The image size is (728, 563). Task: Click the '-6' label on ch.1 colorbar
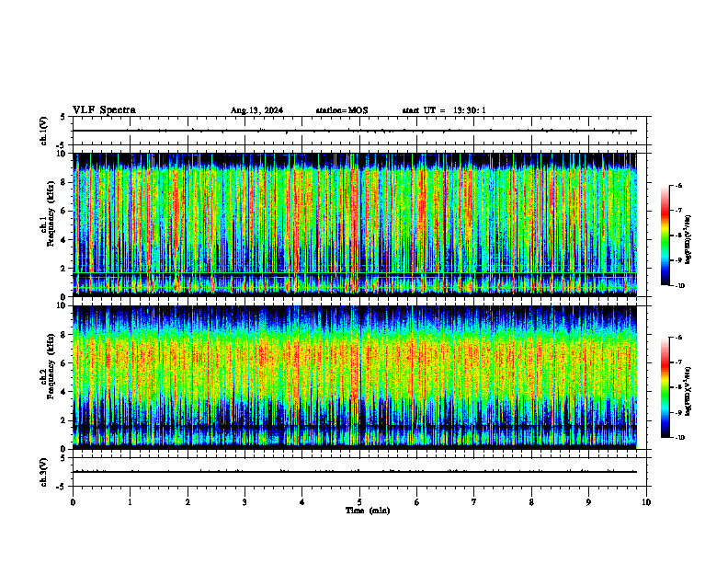(677, 186)
